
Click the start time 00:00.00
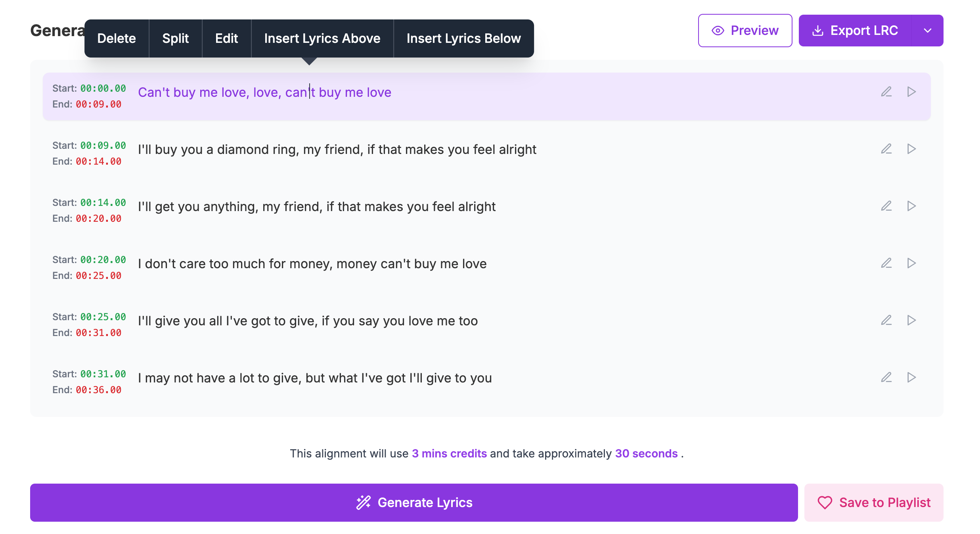click(103, 88)
